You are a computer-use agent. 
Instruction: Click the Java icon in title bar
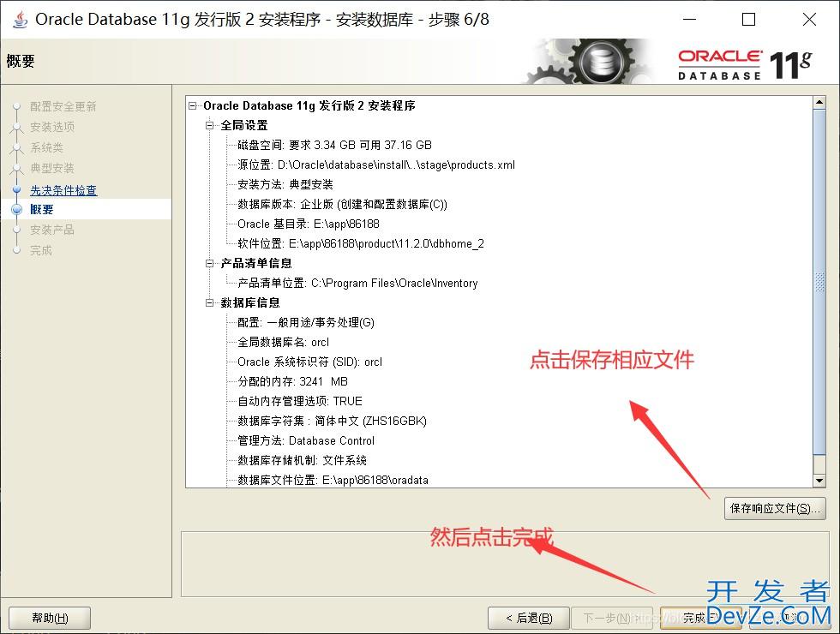tap(20, 20)
